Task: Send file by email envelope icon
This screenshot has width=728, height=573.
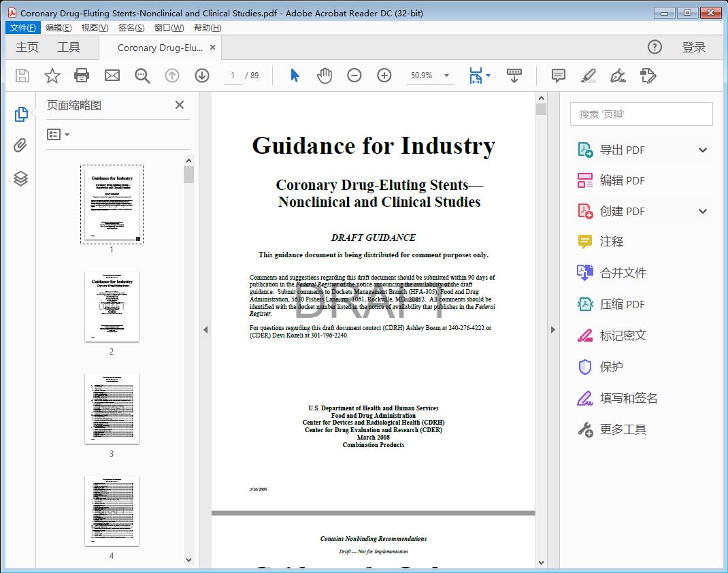Action: 112,76
